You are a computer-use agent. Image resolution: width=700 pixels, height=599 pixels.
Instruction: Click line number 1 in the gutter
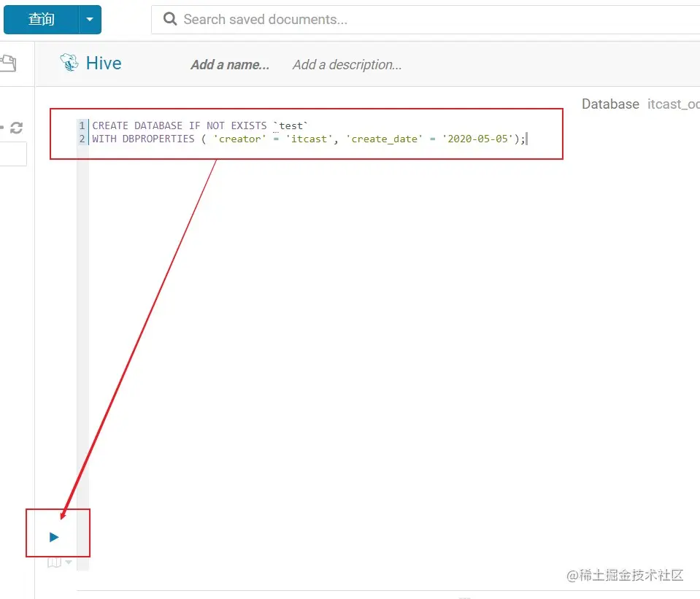tap(82, 126)
